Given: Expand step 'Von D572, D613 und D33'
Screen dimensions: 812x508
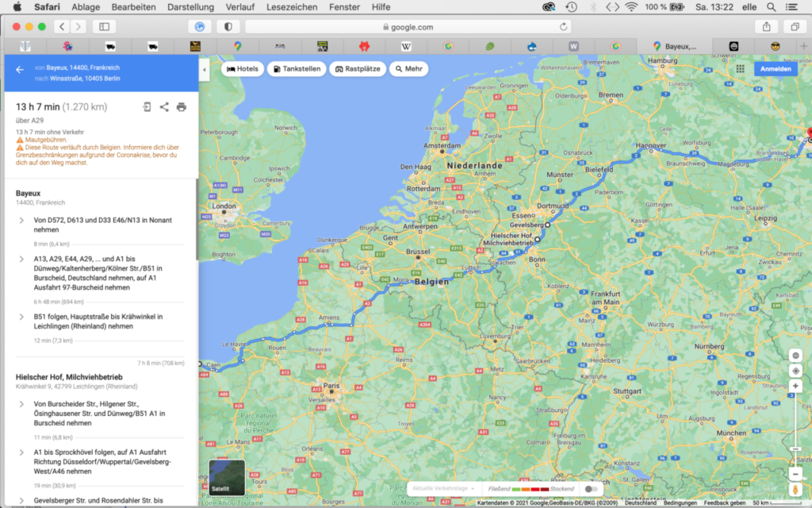Looking at the screenshot, I should tap(21, 221).
